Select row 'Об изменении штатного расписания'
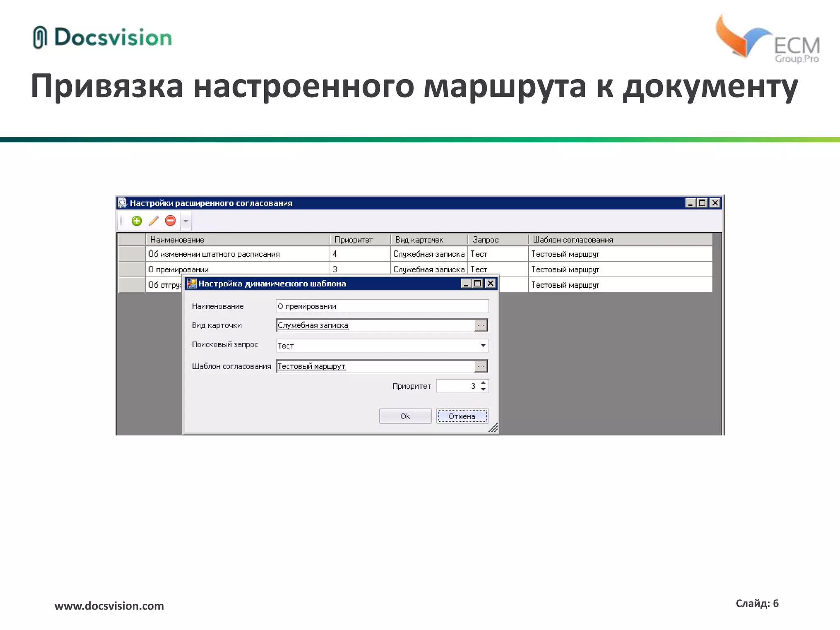This screenshot has height=630, width=840. (x=415, y=254)
